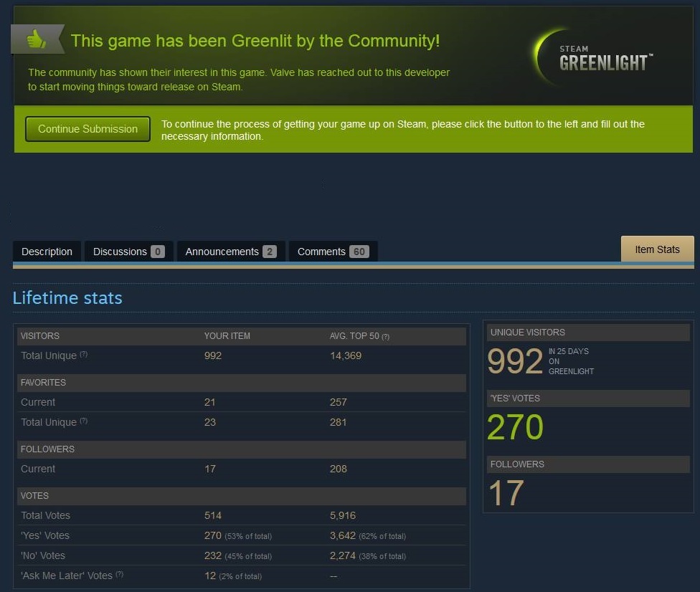Click the 992 value in Your Item column
The width and height of the screenshot is (700, 592).
(x=213, y=355)
